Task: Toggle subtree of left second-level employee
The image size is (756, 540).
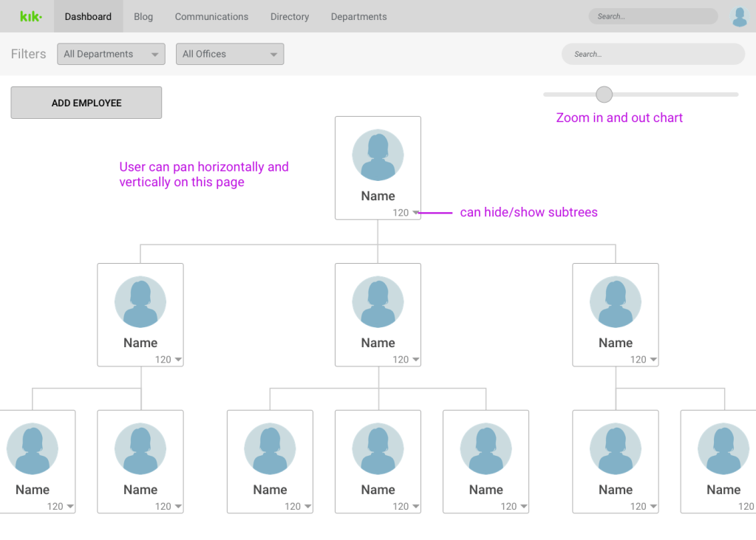Action: pos(178,360)
